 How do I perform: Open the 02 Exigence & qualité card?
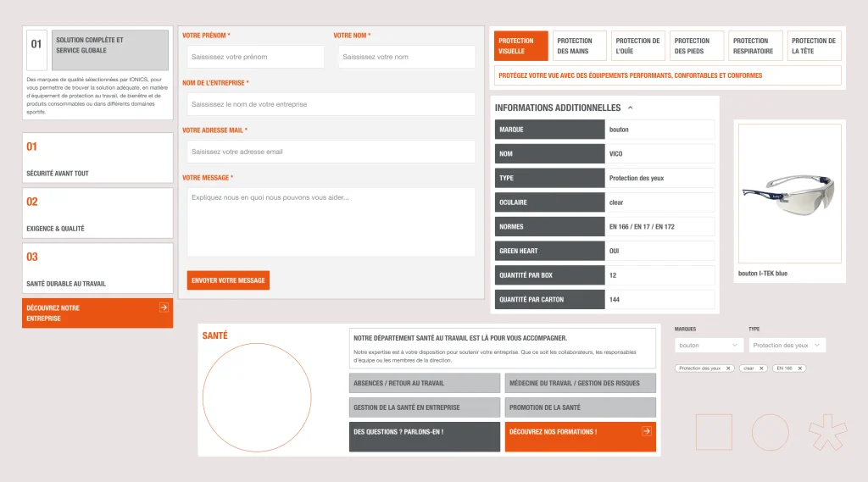click(97, 213)
